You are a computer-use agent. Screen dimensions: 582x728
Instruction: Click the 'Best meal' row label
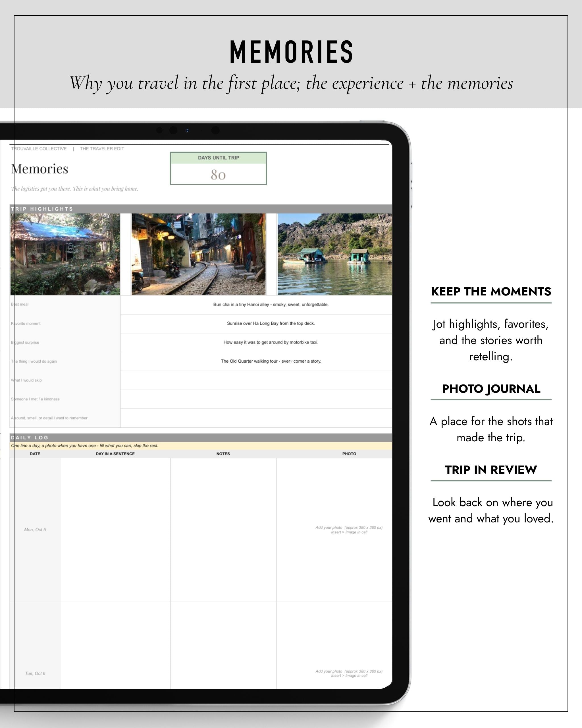[x=20, y=304]
